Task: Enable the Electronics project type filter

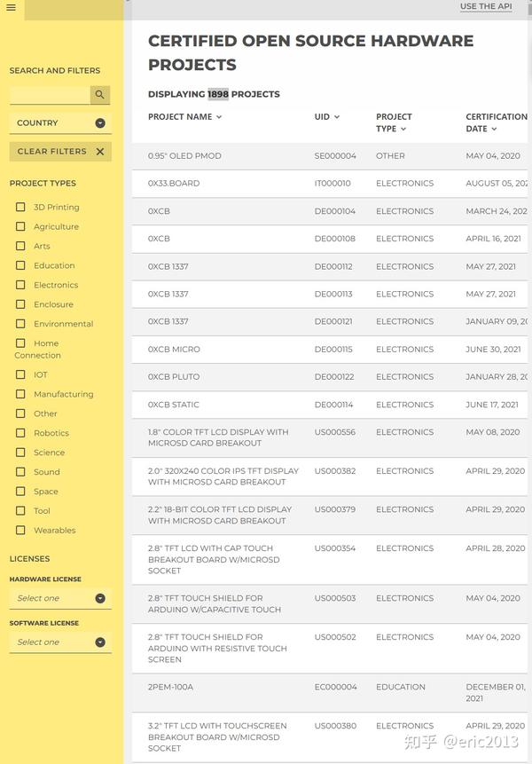Action: coord(20,285)
